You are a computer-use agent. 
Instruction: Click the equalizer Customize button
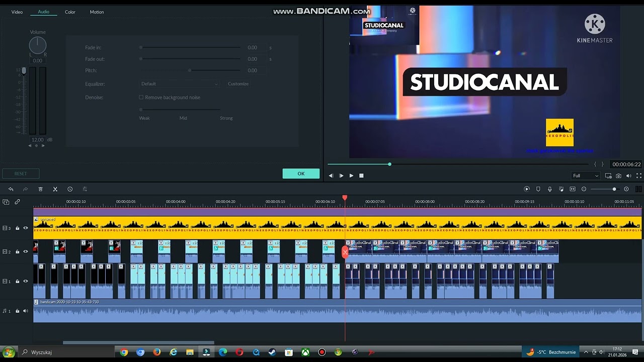[238, 84]
